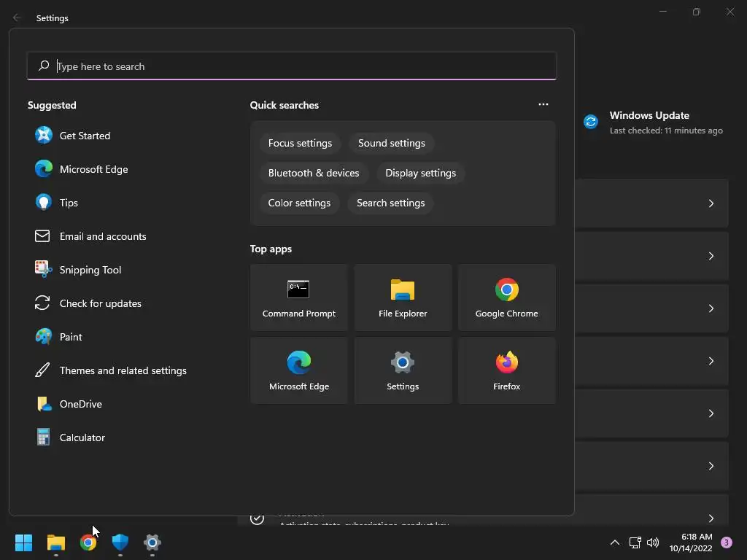This screenshot has width=747, height=560.
Task: Focus the Type here to search box
Action: (292, 66)
